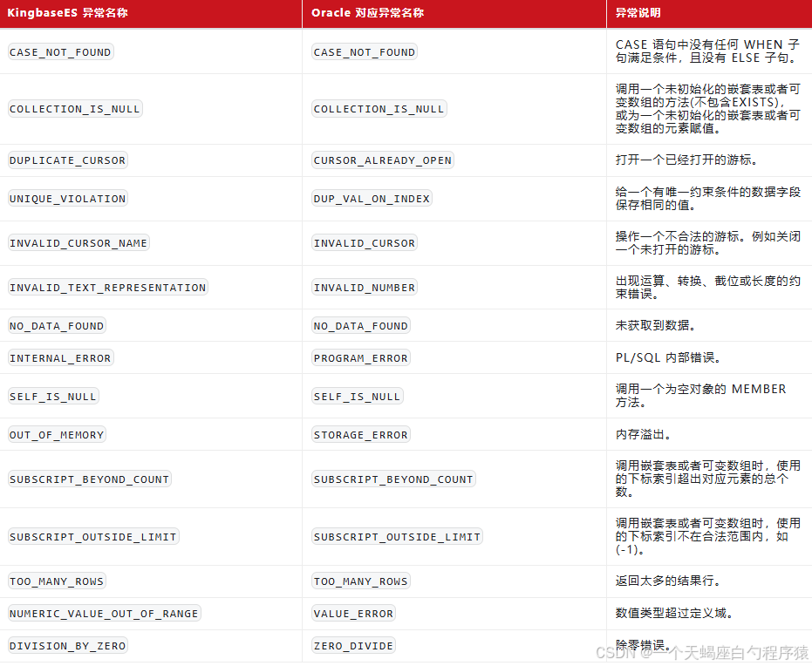The width and height of the screenshot is (812, 666).
Task: Click the description '下标索引超出对应元素的总个数'
Action: coord(707,479)
